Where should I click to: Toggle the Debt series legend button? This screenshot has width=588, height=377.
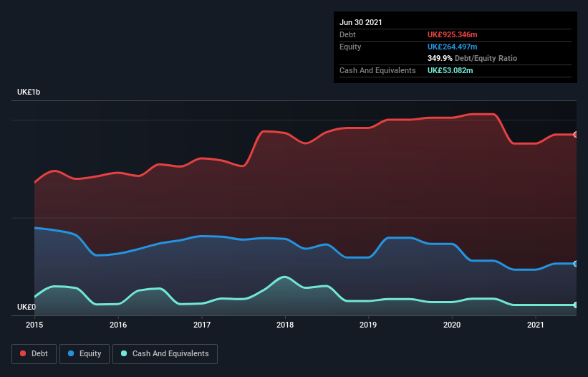(34, 354)
